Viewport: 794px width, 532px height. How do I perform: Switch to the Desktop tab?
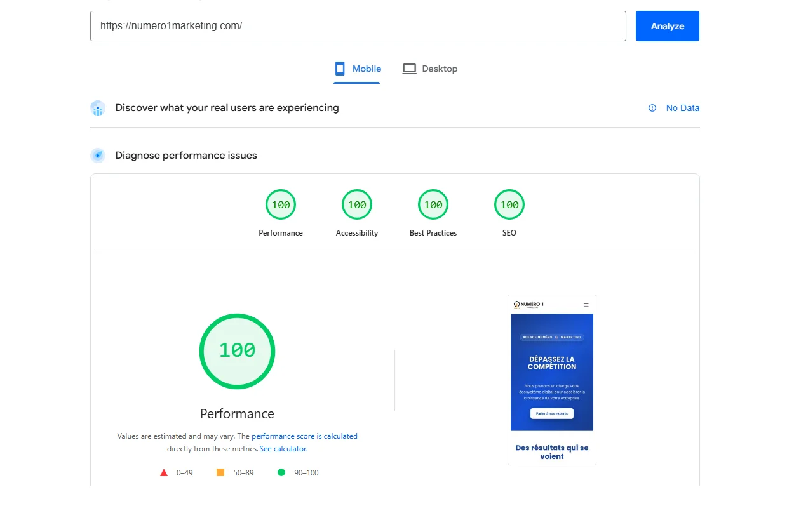pyautogui.click(x=430, y=69)
